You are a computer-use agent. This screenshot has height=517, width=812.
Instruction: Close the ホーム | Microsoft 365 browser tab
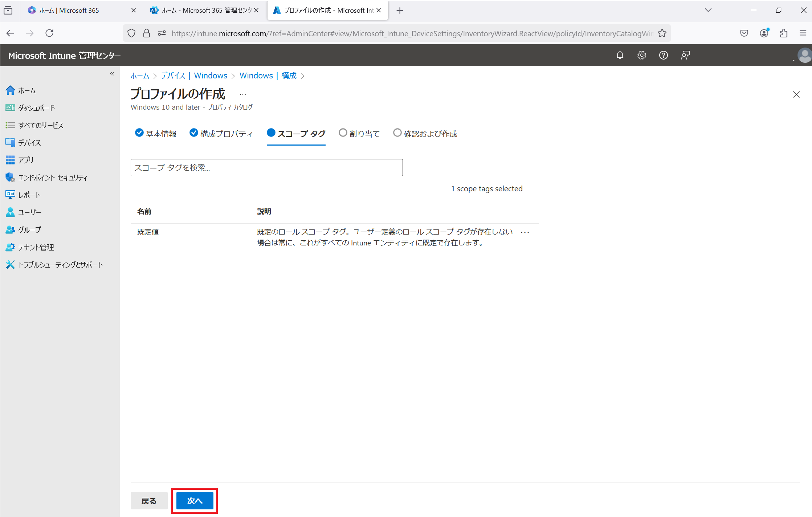tap(134, 10)
